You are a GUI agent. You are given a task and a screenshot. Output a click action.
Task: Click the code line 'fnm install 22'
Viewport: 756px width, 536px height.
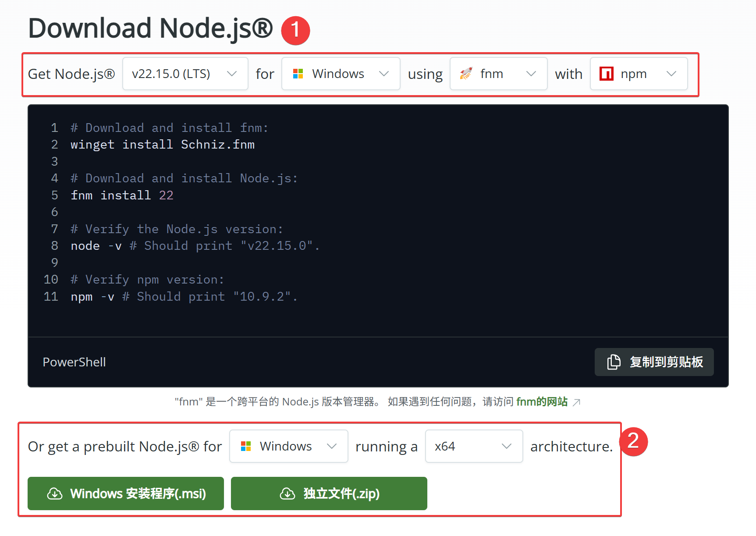click(x=122, y=195)
